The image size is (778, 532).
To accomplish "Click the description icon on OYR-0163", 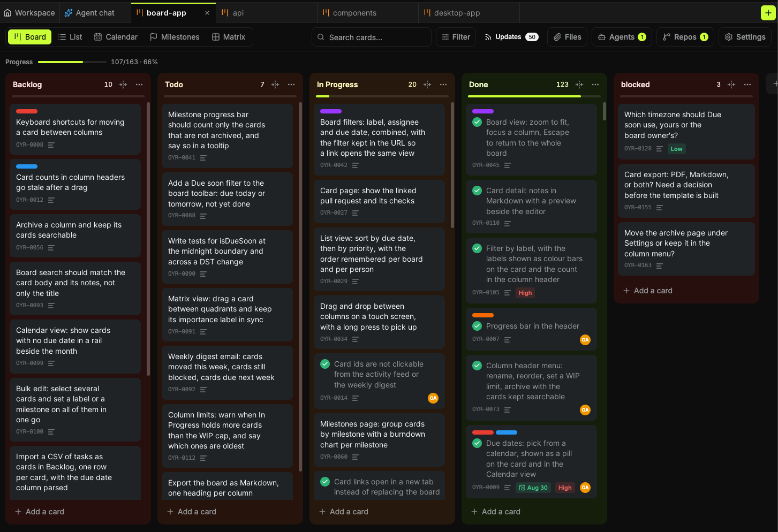I will [x=660, y=265].
